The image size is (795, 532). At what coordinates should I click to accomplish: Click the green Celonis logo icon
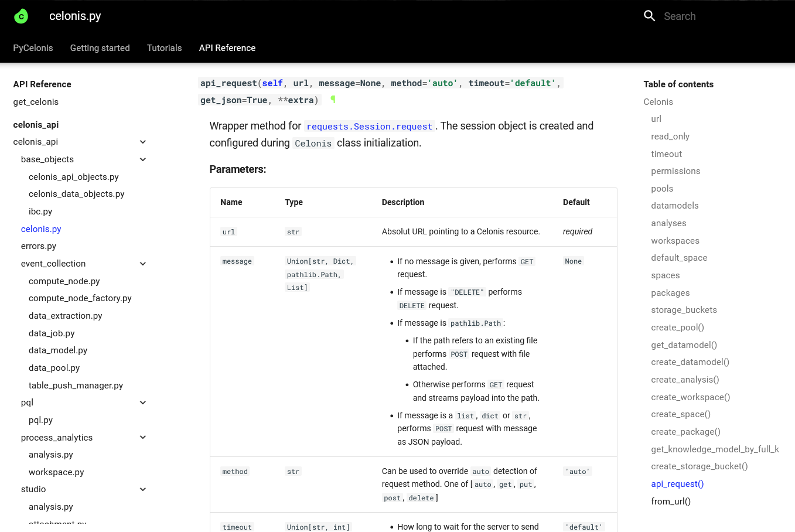[x=21, y=16]
